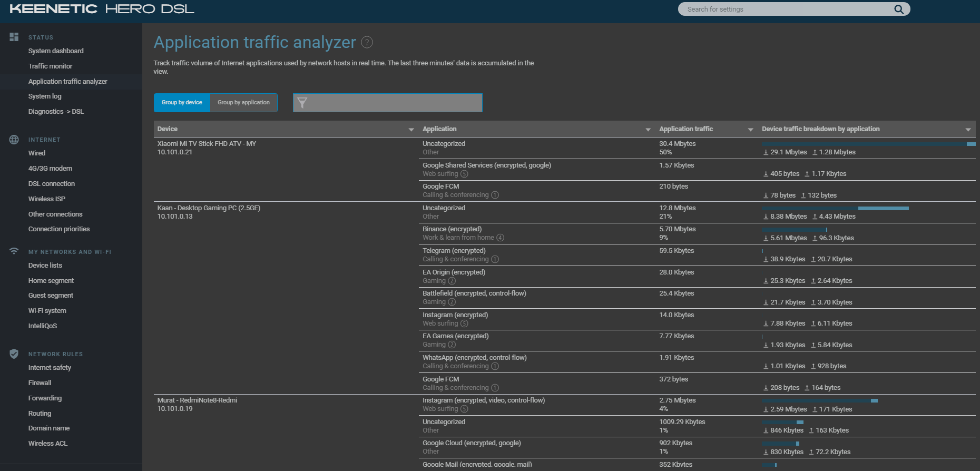Open the System log page

[45, 96]
